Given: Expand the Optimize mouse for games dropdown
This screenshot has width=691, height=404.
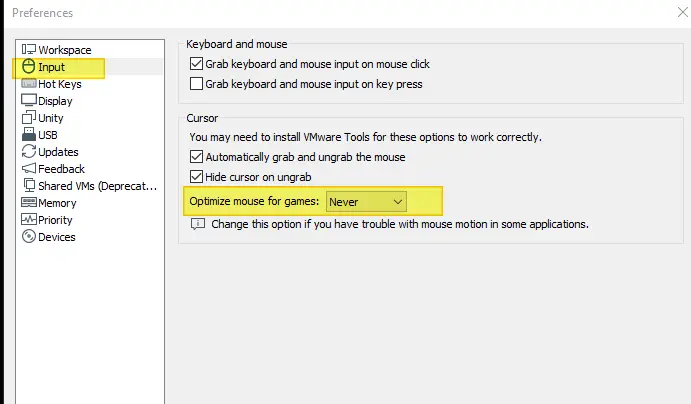Looking at the screenshot, I should click(366, 202).
